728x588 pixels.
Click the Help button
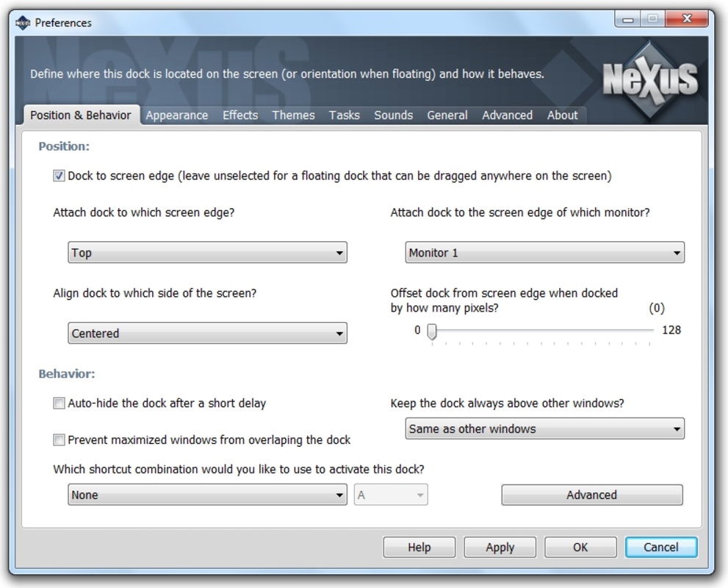coord(419,547)
